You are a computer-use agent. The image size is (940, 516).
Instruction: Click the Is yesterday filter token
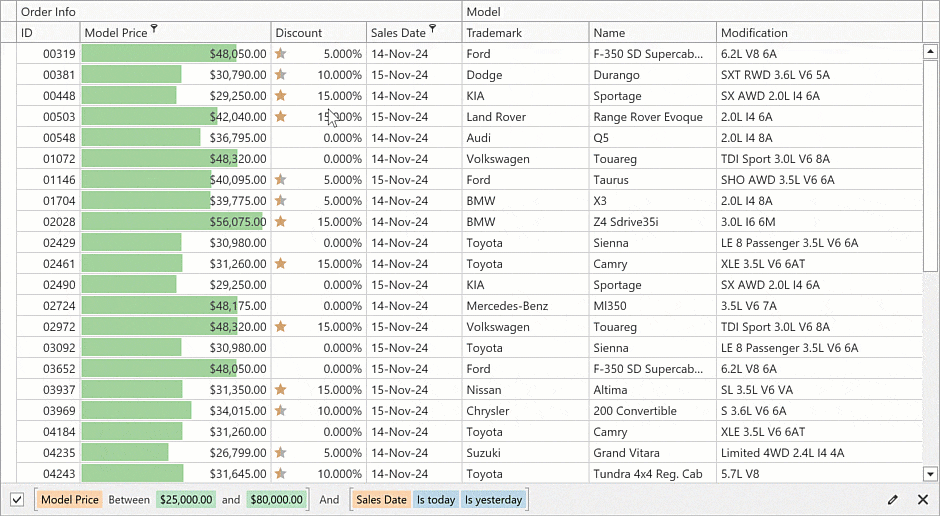click(493, 499)
